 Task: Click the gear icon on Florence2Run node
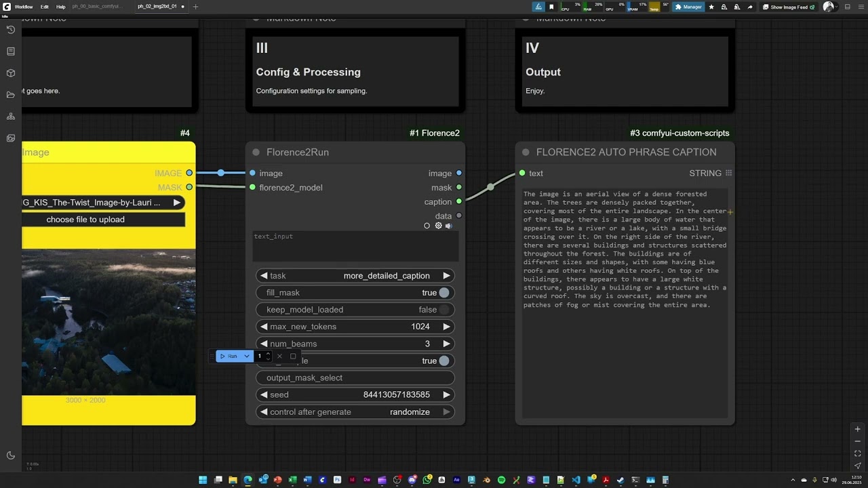point(438,226)
